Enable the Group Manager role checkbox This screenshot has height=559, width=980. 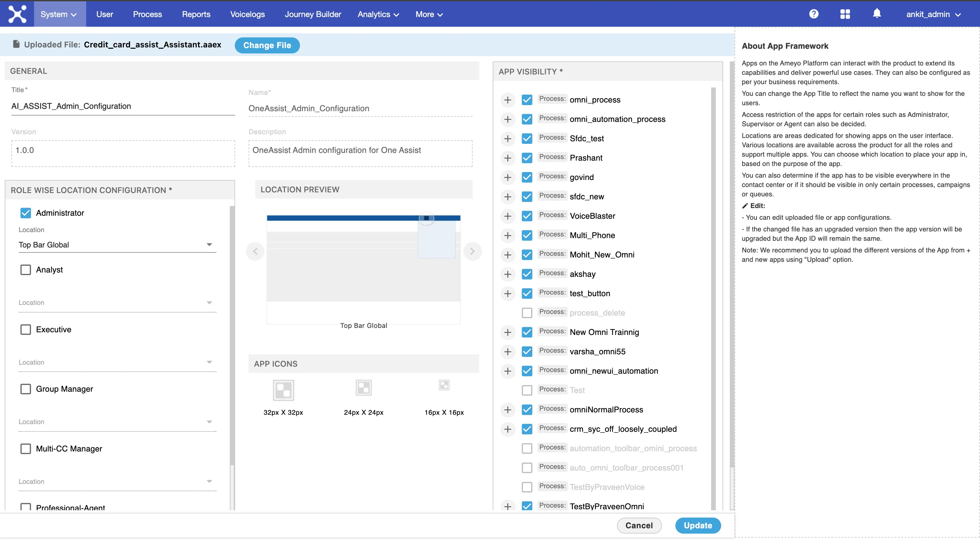tap(25, 389)
